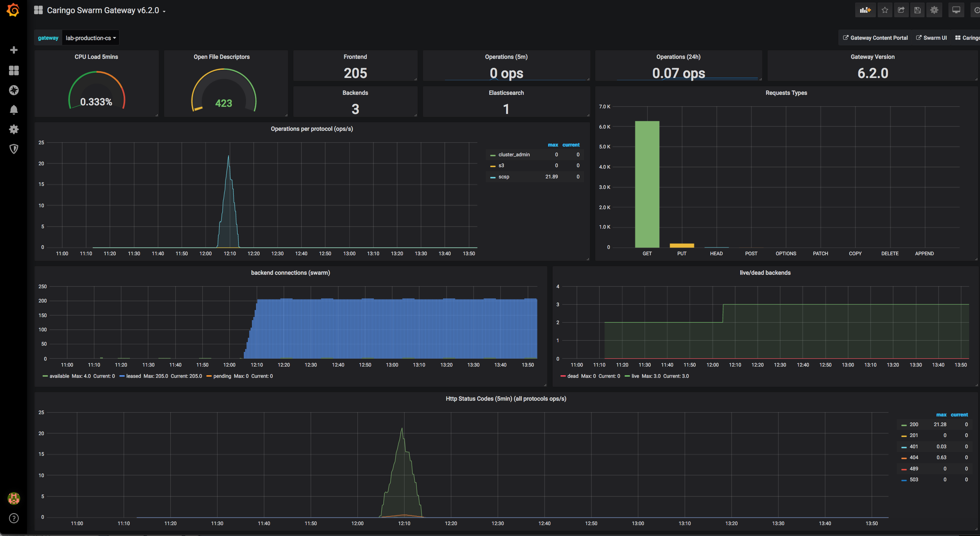Screen dimensions: 980x536
Task: Click the Add panel toolbar icon
Action: [865, 10]
